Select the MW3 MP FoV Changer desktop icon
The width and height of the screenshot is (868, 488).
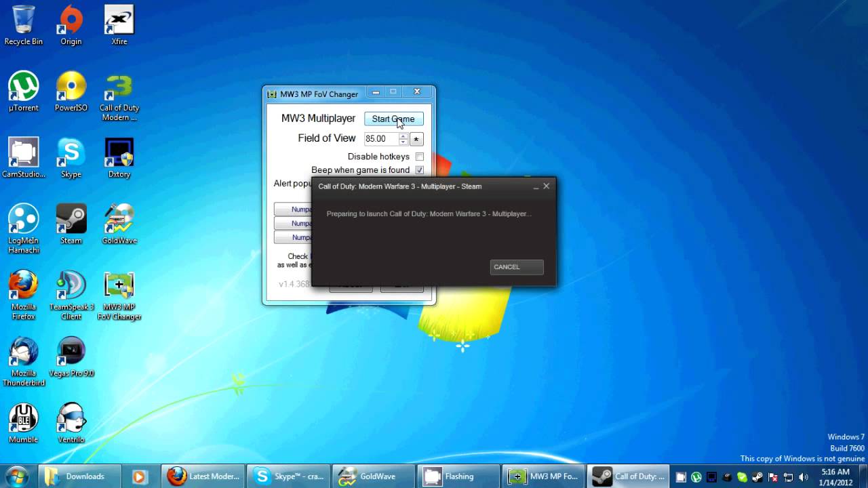pos(119,296)
